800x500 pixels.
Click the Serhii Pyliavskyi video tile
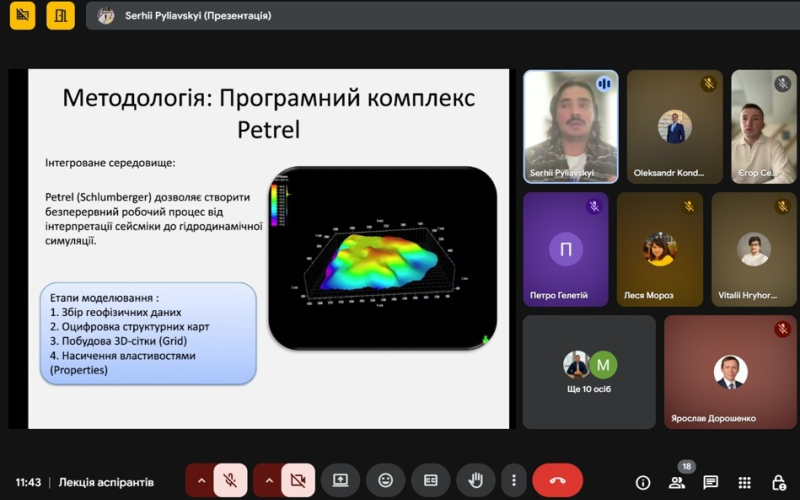pyautogui.click(x=571, y=127)
